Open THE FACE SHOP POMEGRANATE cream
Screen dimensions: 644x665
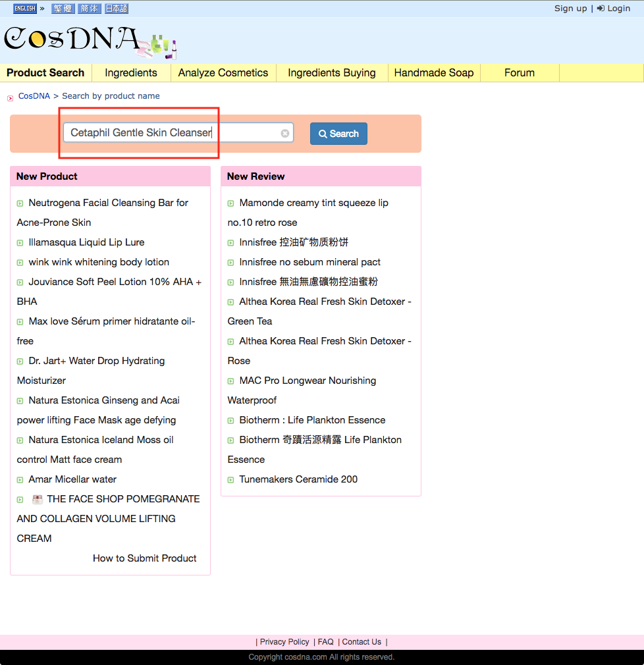point(108,519)
